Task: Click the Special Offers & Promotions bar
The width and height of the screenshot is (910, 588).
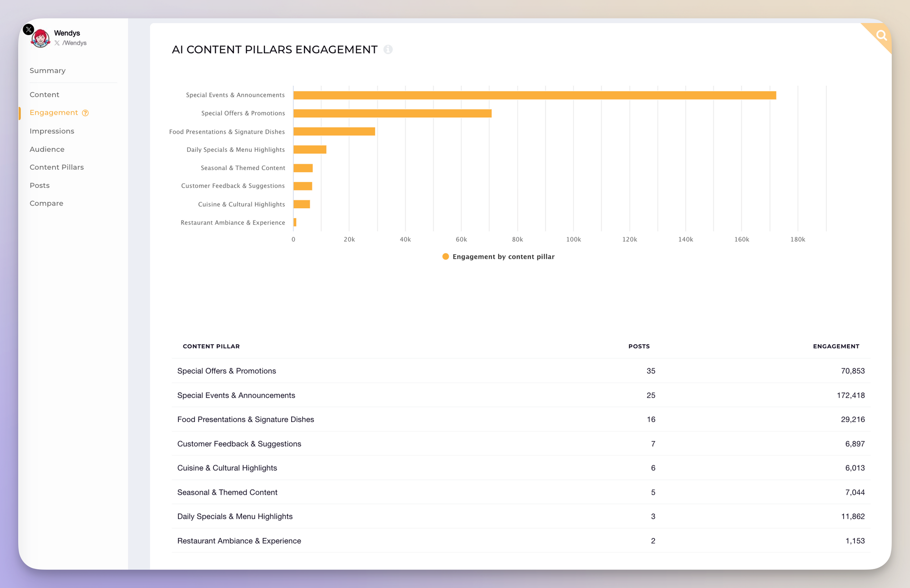Action: click(393, 113)
